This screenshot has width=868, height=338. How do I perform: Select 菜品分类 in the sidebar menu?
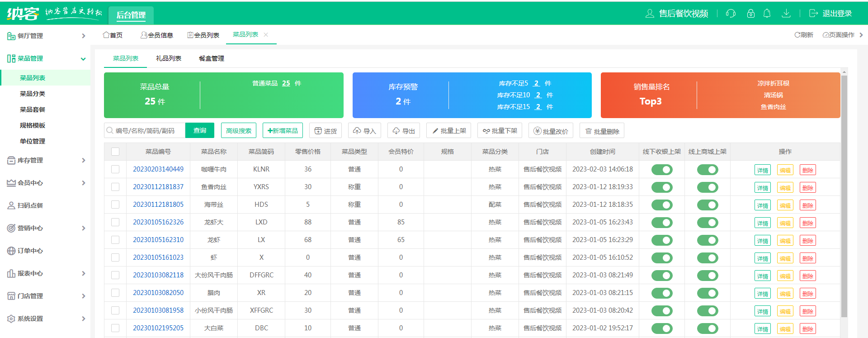click(33, 94)
